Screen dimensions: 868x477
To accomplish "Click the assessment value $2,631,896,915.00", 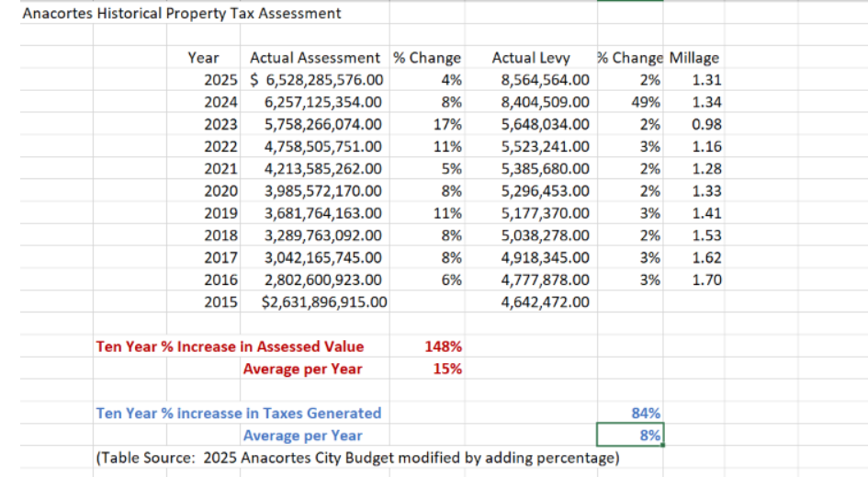I will pyautogui.click(x=324, y=301).
